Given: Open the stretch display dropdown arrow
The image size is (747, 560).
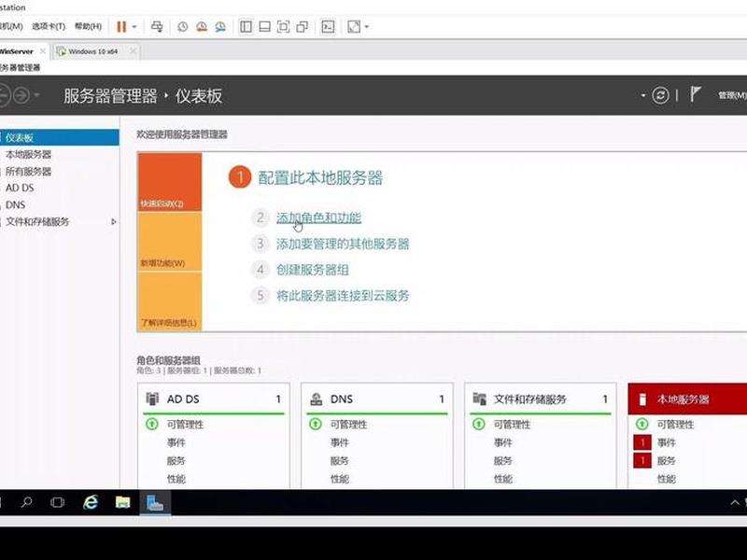Looking at the screenshot, I should pos(366,27).
